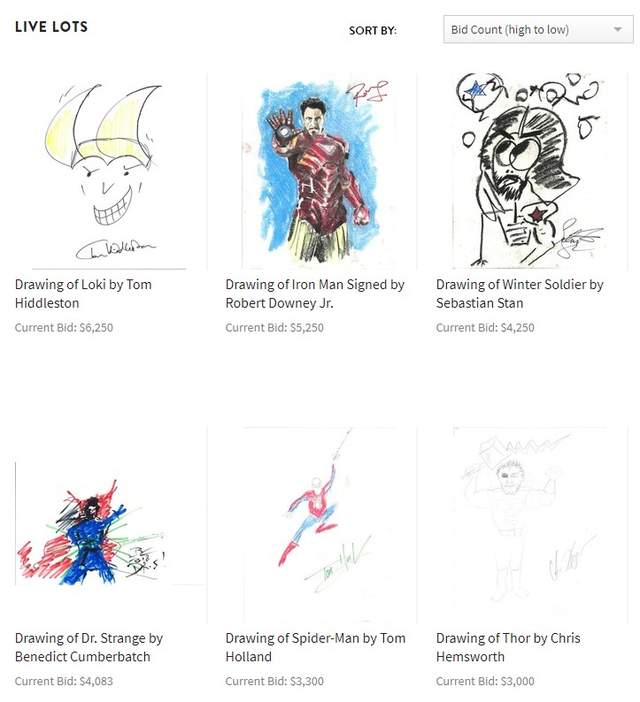Click the Current Bid $5,250 text

click(275, 328)
